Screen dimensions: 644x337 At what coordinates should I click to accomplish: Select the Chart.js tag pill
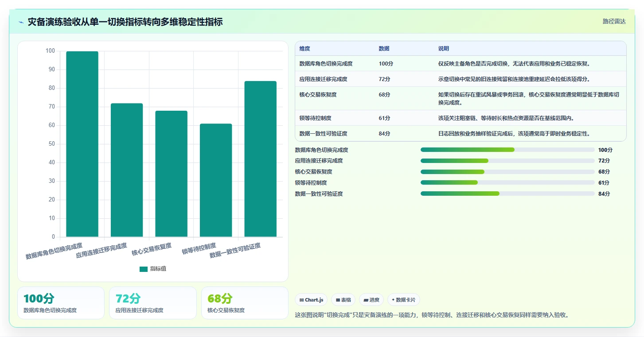(x=311, y=300)
